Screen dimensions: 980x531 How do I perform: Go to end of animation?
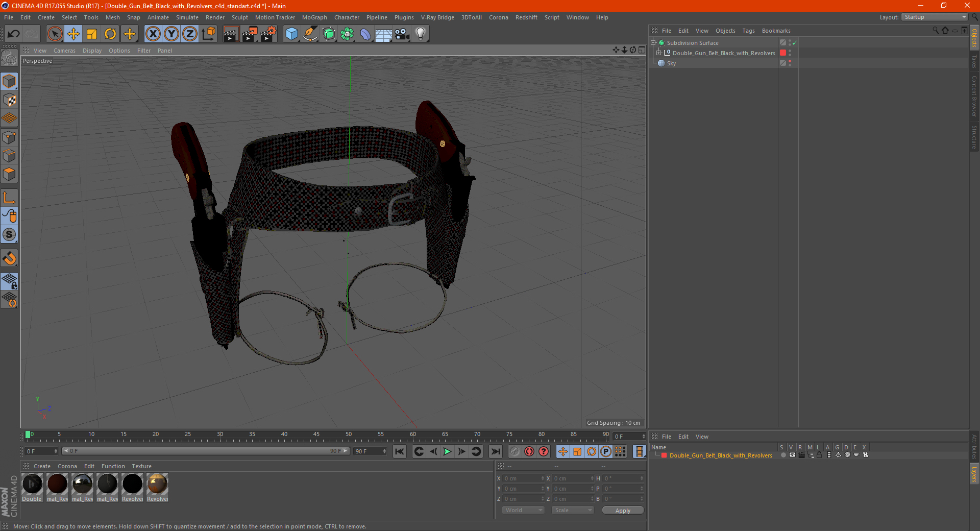pos(495,451)
